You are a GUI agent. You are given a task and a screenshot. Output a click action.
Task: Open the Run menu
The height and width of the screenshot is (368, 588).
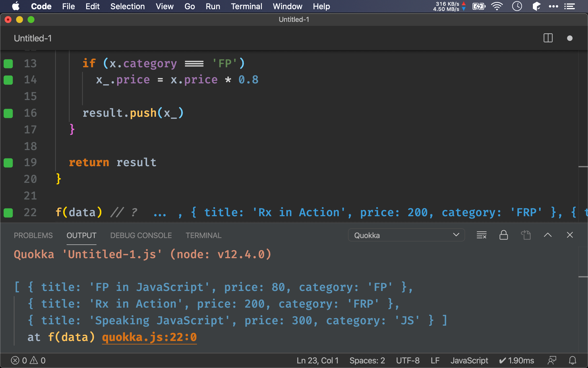coord(213,6)
